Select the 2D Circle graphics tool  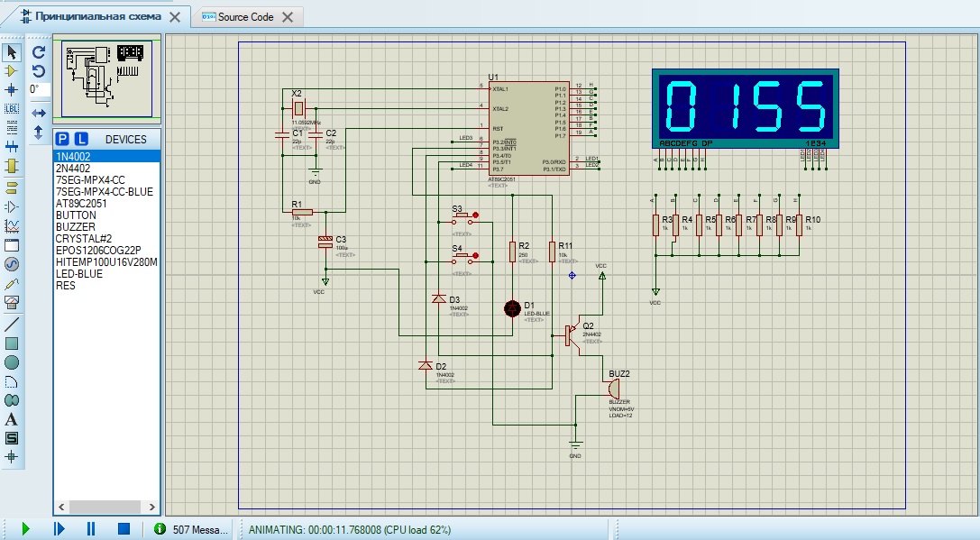pyautogui.click(x=11, y=362)
